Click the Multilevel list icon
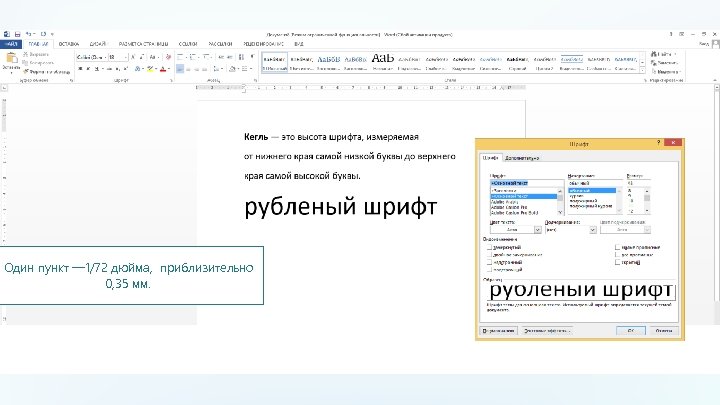Viewport: 720px width, 405px height. tap(206, 57)
